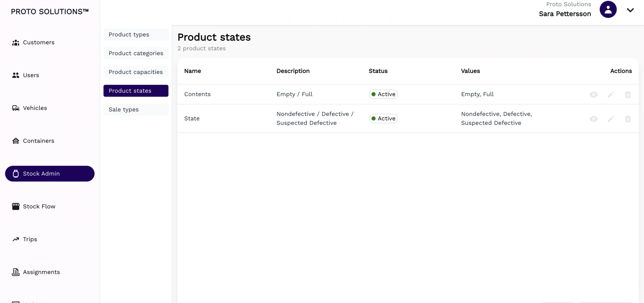The image size is (644, 303).
Task: Click the Stock Admin bottle icon
Action: [16, 174]
